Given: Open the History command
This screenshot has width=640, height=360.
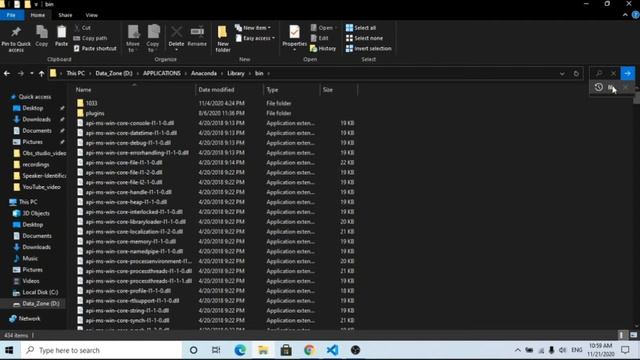Looking at the screenshot, I should click(x=323, y=48).
